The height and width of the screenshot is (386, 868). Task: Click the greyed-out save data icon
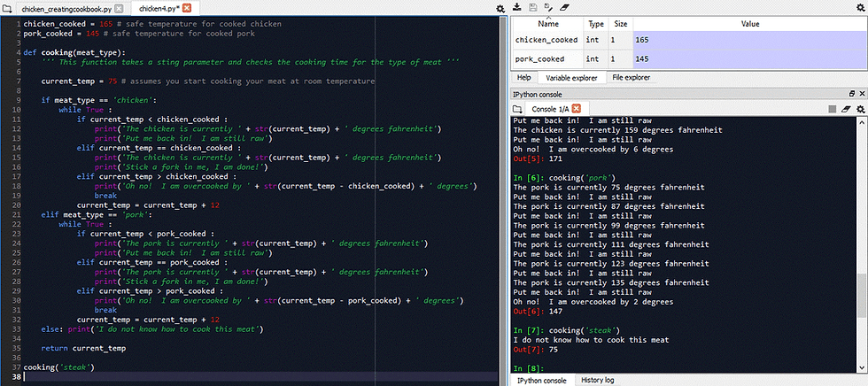coord(532,7)
